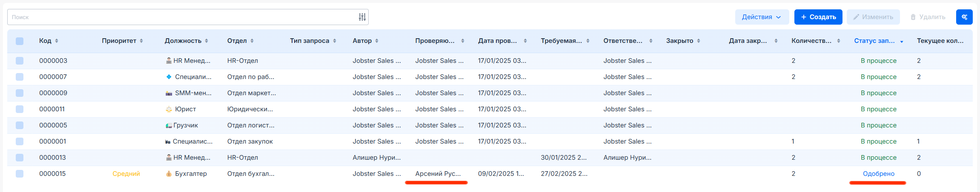This screenshot has width=980, height=192.
Task: Sort by Дата пров... column arrows
Action: [525, 41]
